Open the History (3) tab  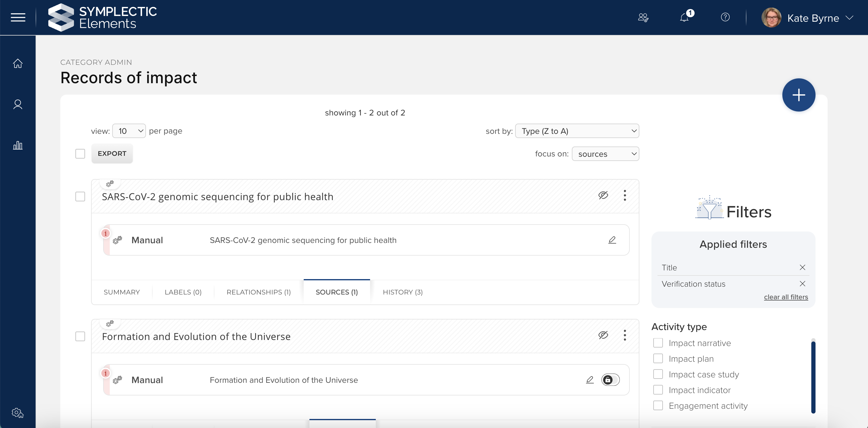pyautogui.click(x=402, y=292)
